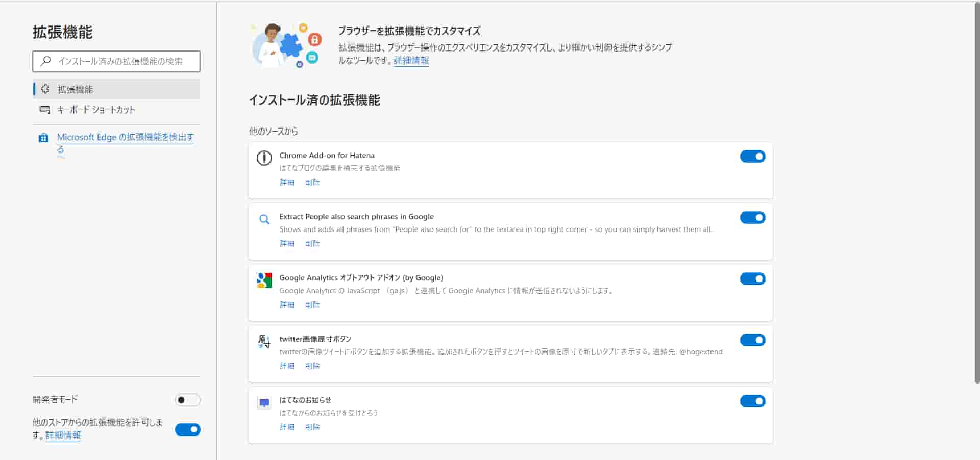
Task: Click the 他のソースから section label
Action: [x=273, y=131]
